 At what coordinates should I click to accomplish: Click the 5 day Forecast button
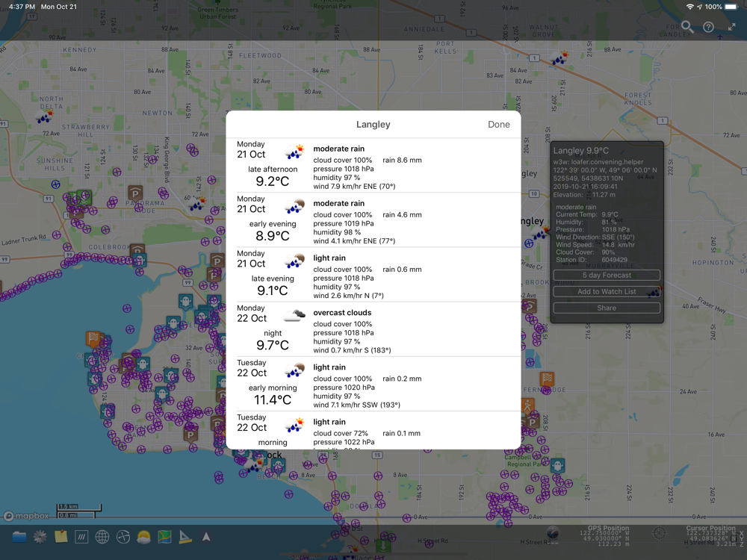pos(607,276)
